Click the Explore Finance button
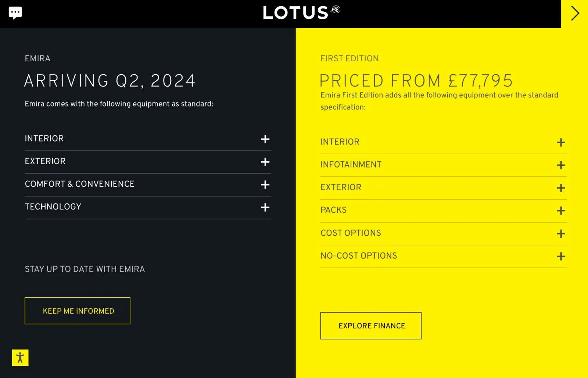The width and height of the screenshot is (588, 378). [x=371, y=326]
